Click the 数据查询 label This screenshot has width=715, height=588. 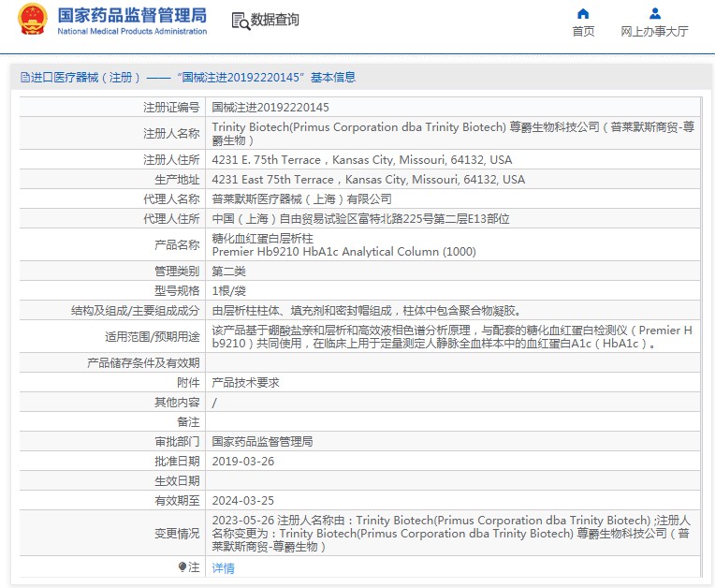click(x=275, y=20)
